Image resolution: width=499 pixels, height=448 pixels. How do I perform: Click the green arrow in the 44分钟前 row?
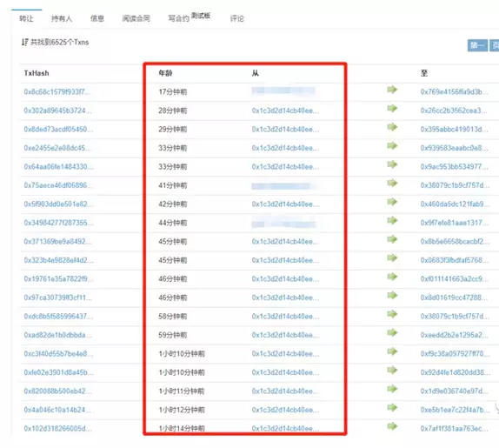click(x=392, y=221)
